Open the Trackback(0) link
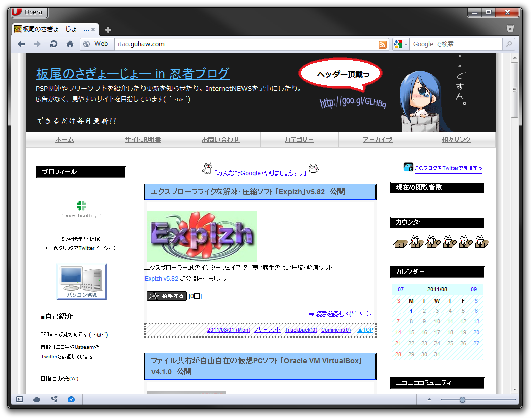This screenshot has height=418, width=532. click(301, 330)
